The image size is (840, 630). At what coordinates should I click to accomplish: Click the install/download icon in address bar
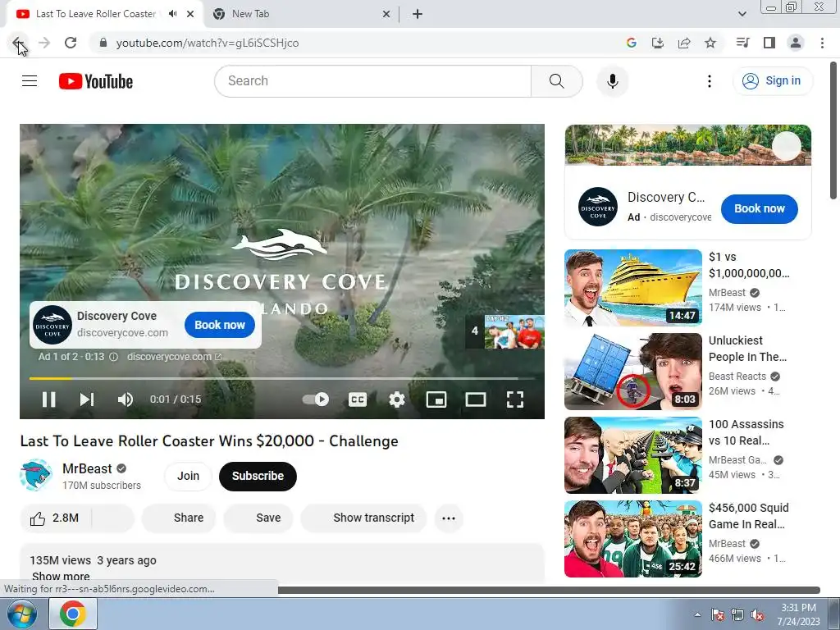[x=658, y=43]
